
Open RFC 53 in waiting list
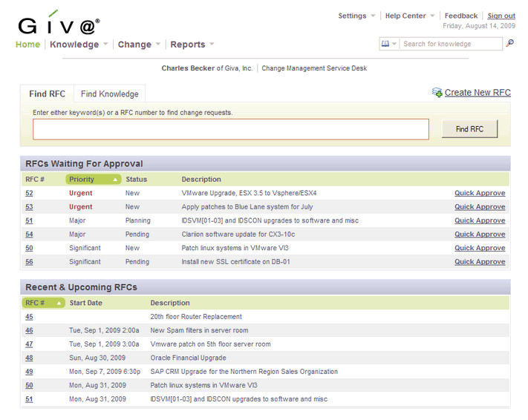click(29, 207)
